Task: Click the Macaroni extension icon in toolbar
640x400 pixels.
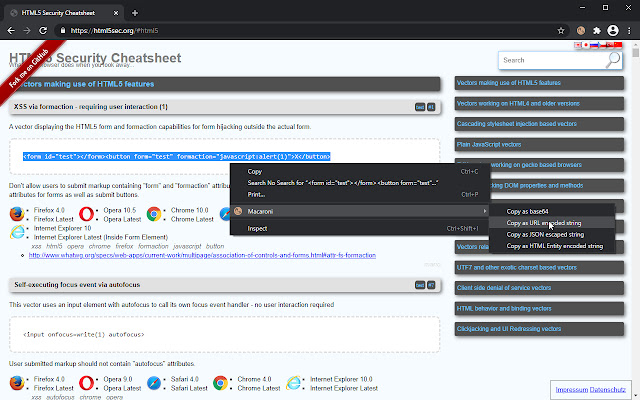Action: click(580, 30)
